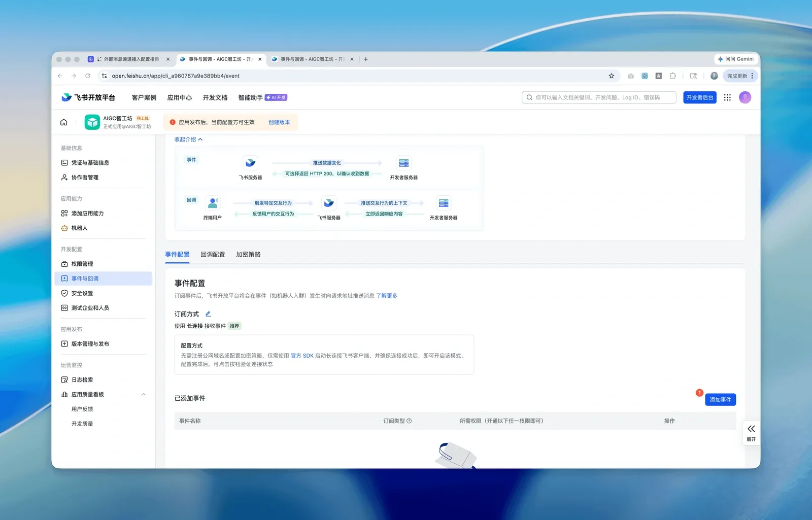Click the 飞书开放平台 logo

pyautogui.click(x=88, y=97)
